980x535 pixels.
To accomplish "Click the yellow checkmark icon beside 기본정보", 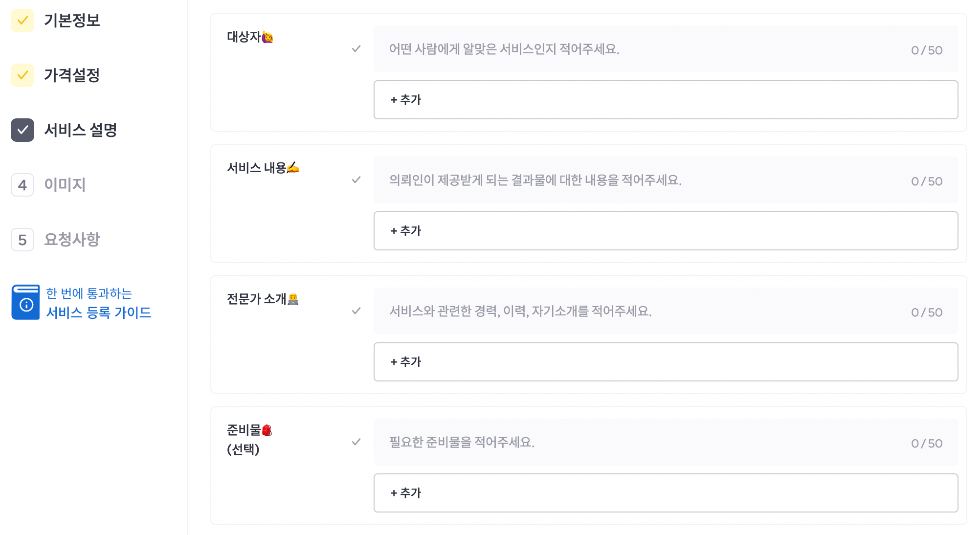I will 22,21.
